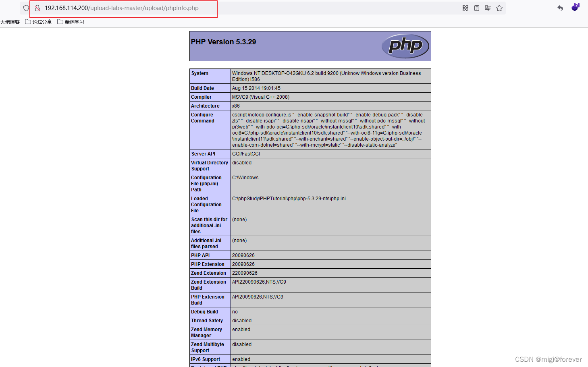Click the PHP API label
The image size is (588, 367).
click(200, 255)
